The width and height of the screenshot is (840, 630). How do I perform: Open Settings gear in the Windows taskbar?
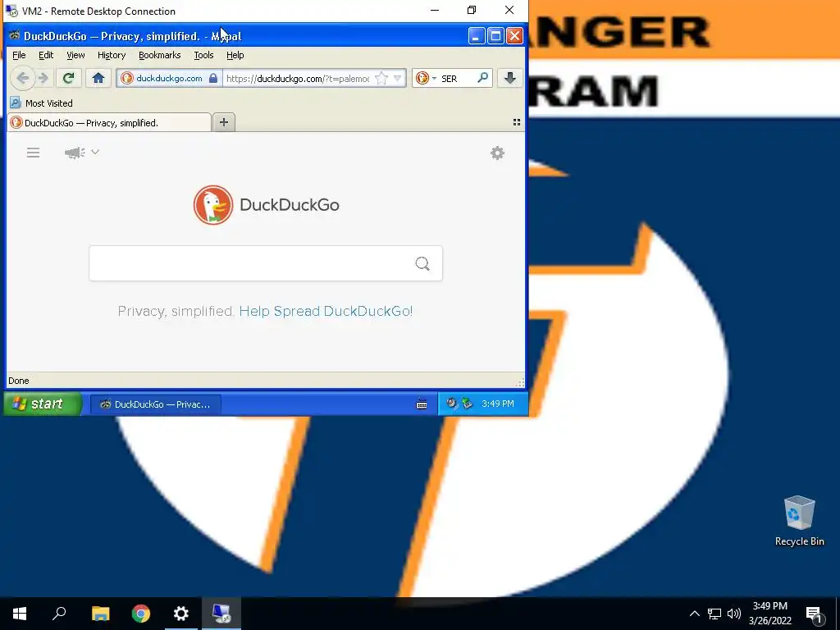click(181, 614)
